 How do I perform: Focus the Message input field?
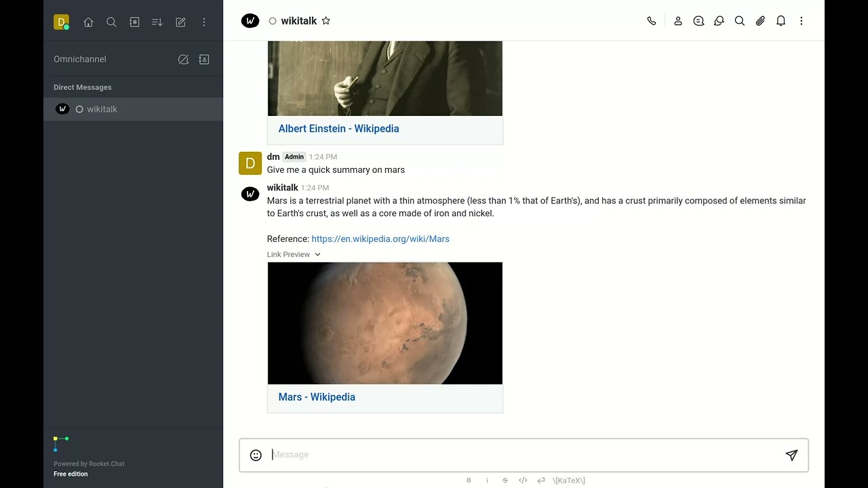coord(522,455)
